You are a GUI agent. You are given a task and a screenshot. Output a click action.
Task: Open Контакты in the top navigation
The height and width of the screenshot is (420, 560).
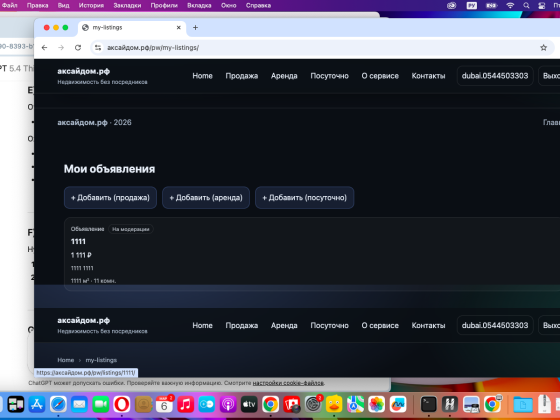(428, 76)
